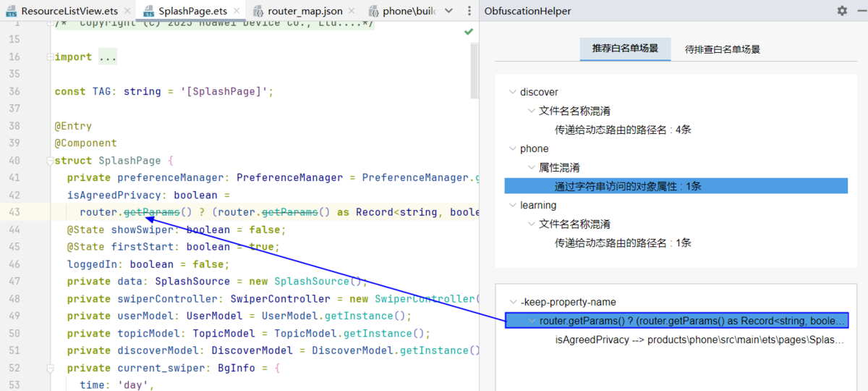Collapse the -keep-property-name node
The width and height of the screenshot is (868, 391).
511,302
